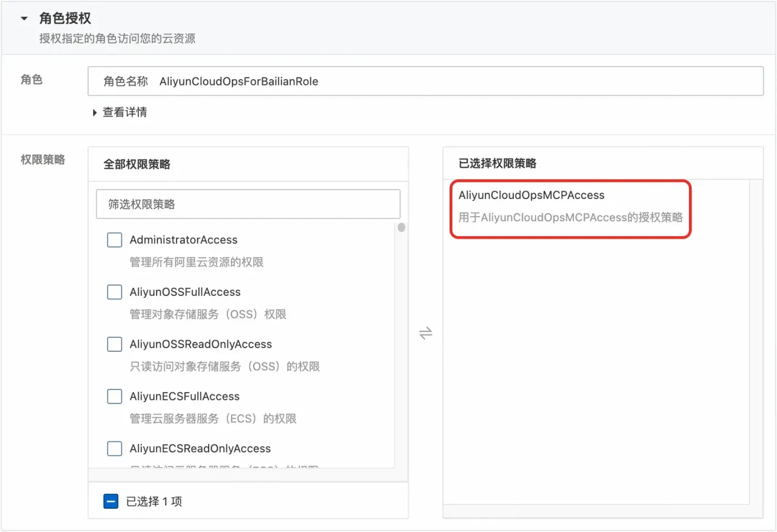Click the AliyunOSSFullAccess policy name
This screenshot has width=777, height=532.
click(185, 292)
